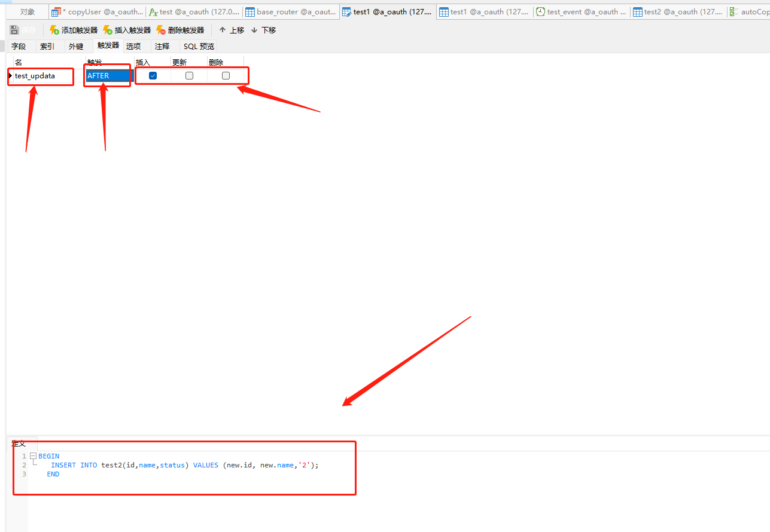Move the trigger up with 上移
This screenshot has width=770, height=532.
click(x=232, y=30)
